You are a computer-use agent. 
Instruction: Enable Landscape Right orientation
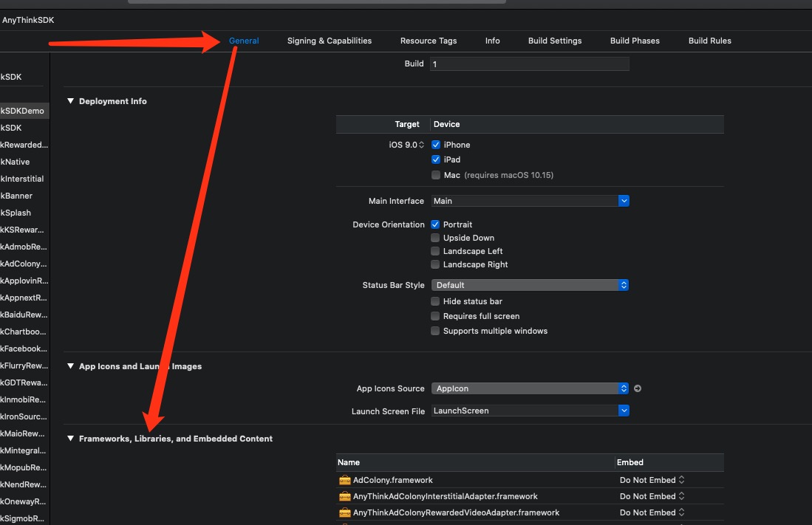[435, 264]
